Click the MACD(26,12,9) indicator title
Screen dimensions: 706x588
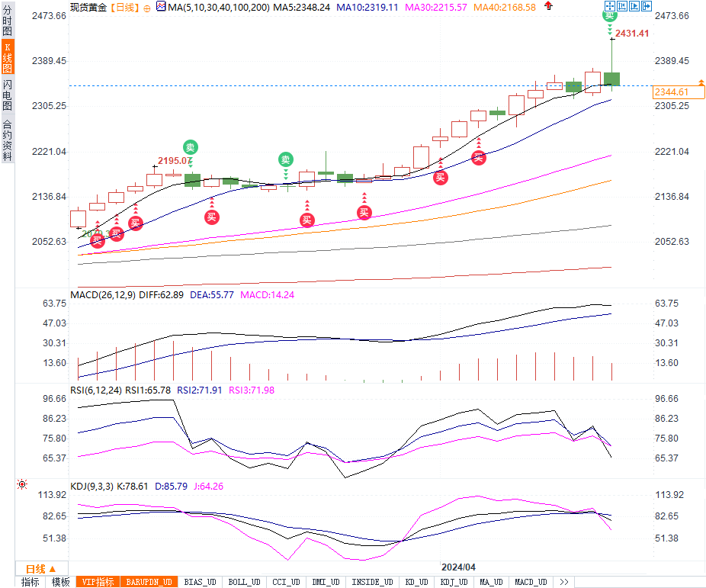103,295
